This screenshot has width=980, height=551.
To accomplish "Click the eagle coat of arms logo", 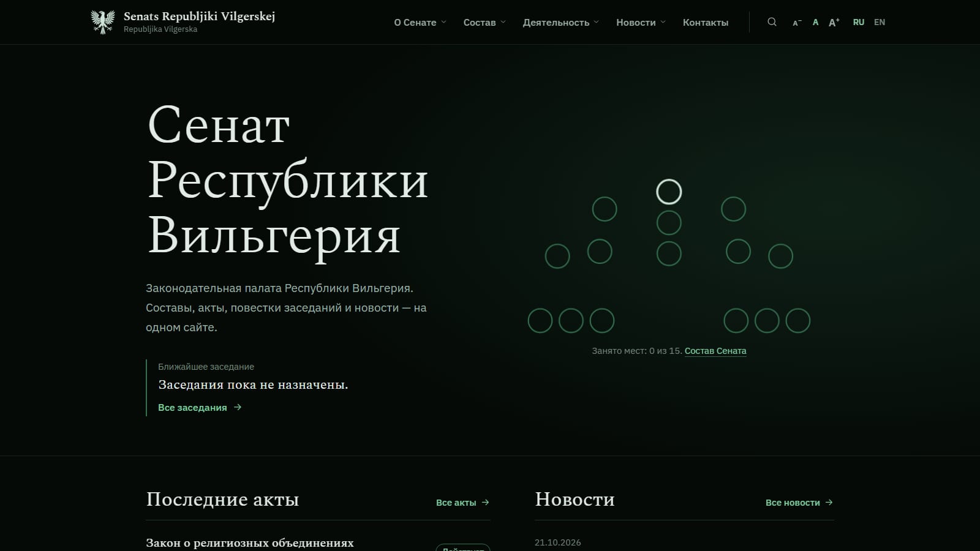I will pos(103,22).
